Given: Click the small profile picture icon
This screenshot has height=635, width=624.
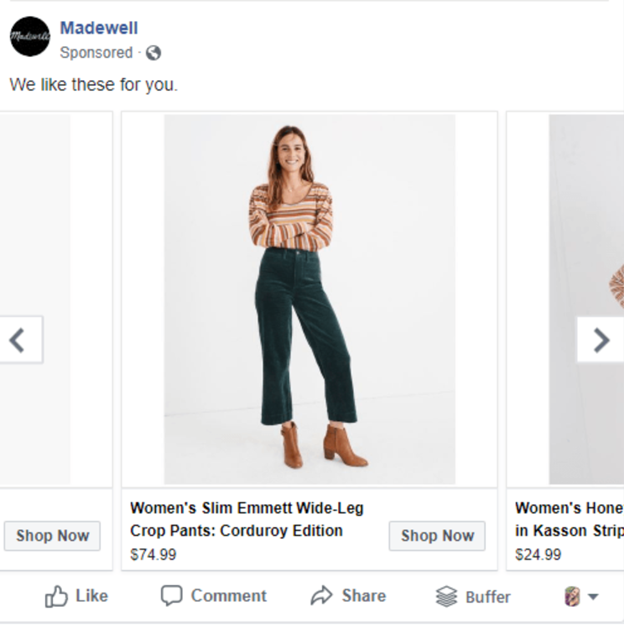Looking at the screenshot, I should point(572,597).
